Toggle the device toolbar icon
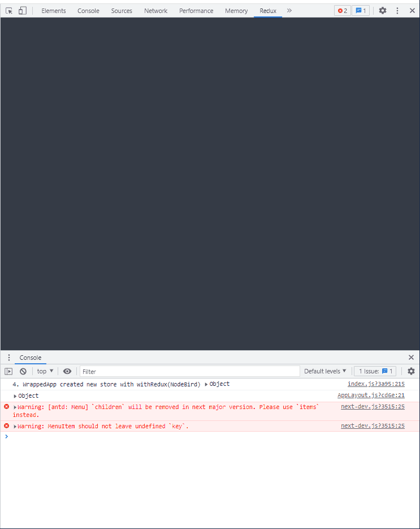The image size is (420, 529). coord(23,11)
